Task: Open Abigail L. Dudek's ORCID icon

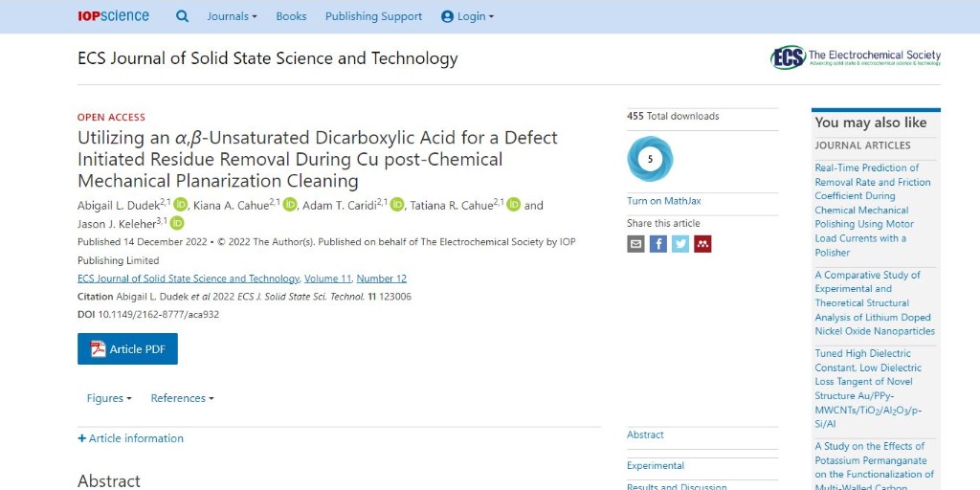Action: tap(181, 205)
